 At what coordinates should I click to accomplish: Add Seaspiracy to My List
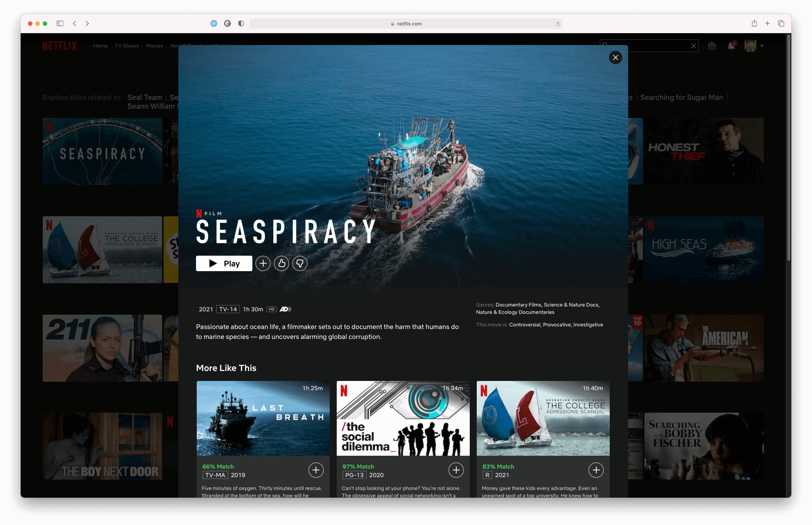point(263,263)
